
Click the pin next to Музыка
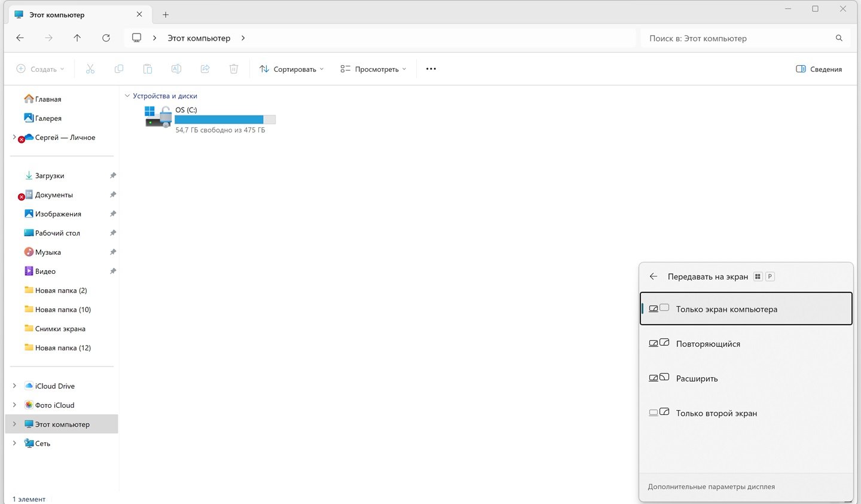113,252
